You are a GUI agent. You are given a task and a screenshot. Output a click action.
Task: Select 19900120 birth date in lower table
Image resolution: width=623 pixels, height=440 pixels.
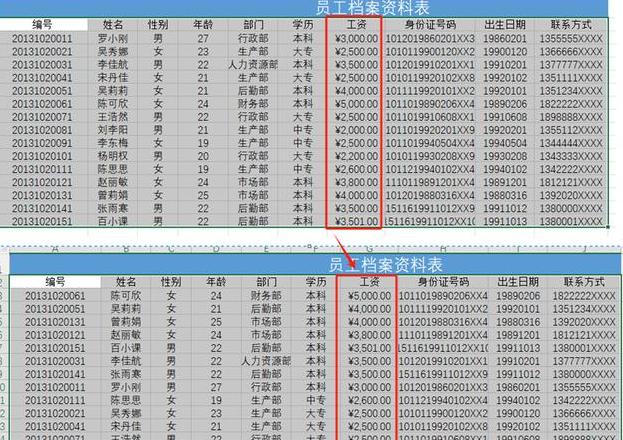518,413
